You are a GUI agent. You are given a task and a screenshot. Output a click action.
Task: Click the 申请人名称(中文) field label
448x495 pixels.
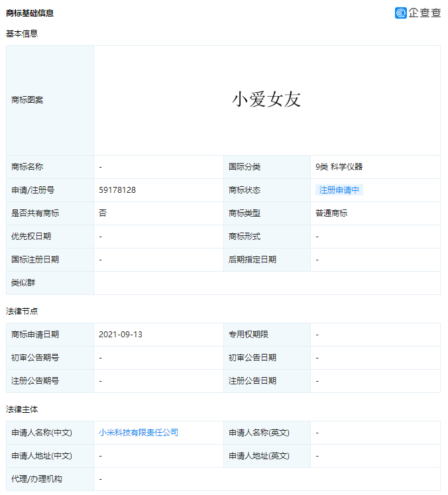coord(41,433)
